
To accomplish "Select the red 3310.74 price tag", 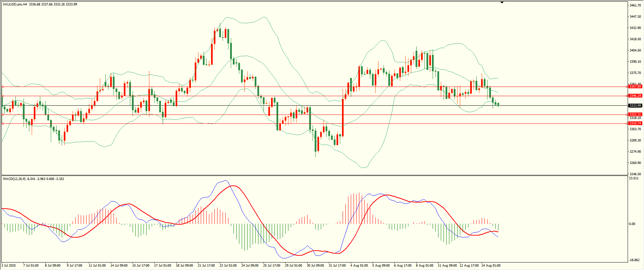I will click(x=635, y=123).
